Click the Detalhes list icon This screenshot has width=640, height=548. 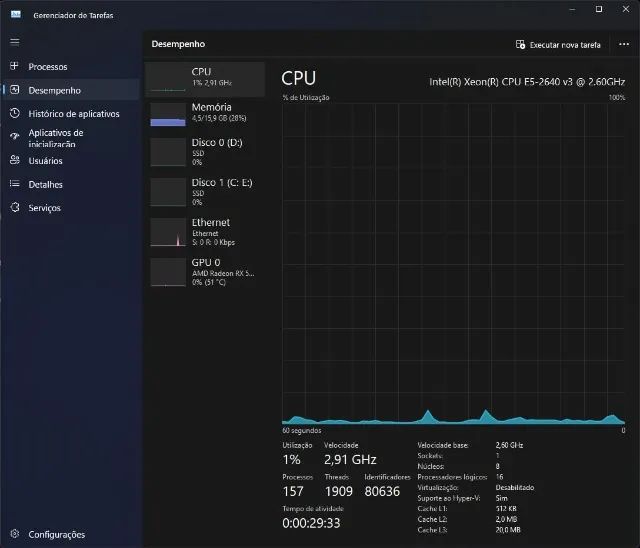pyautogui.click(x=15, y=184)
